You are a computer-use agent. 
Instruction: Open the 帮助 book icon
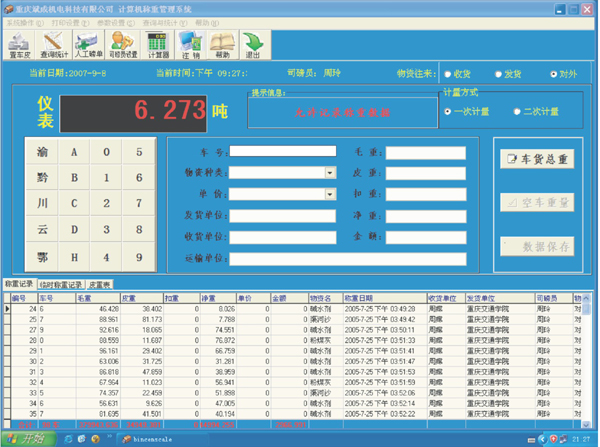click(x=222, y=45)
